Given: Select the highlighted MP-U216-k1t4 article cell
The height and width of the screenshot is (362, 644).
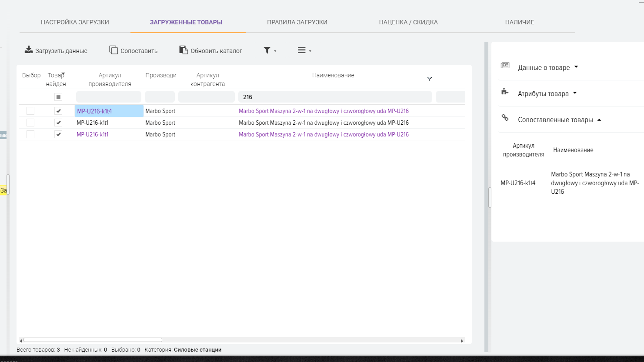Looking at the screenshot, I should 109,111.
